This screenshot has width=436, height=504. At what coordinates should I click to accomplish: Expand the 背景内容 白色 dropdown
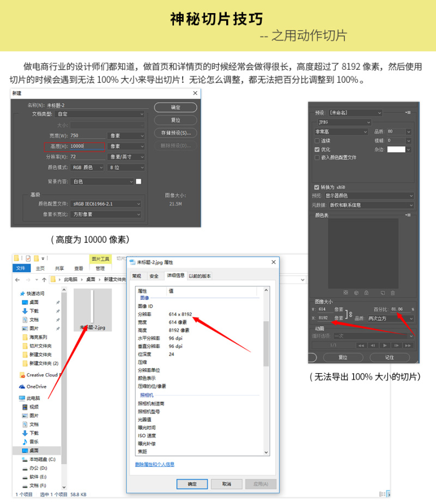(102, 182)
